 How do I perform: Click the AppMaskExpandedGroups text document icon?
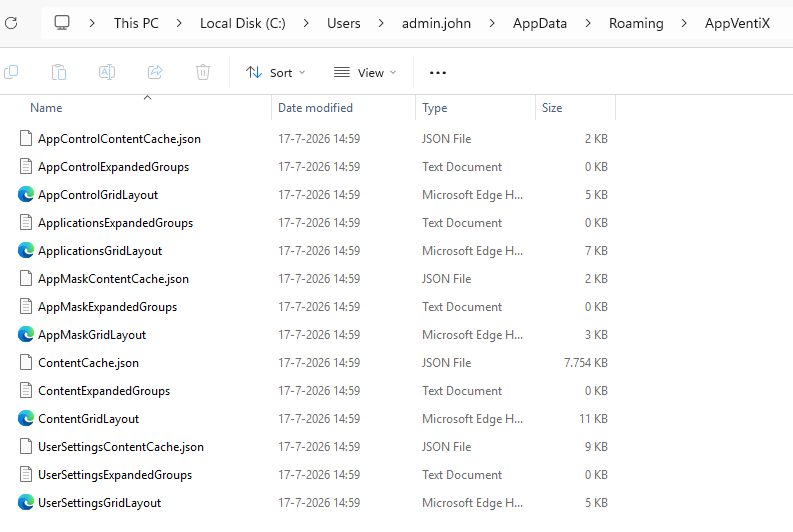(26, 306)
